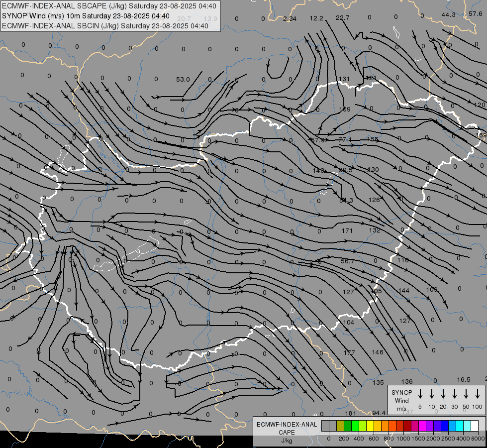This screenshot has width=487, height=448.
Task: Click the wind arrow above the 20 label
Action: click(x=443, y=394)
